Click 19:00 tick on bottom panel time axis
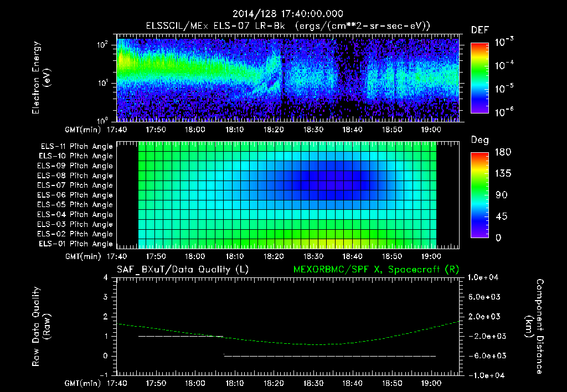The height and width of the screenshot is (392, 567). click(x=431, y=383)
